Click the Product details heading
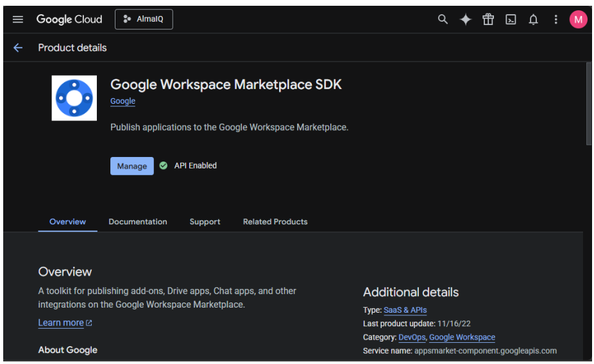 pyautogui.click(x=72, y=47)
